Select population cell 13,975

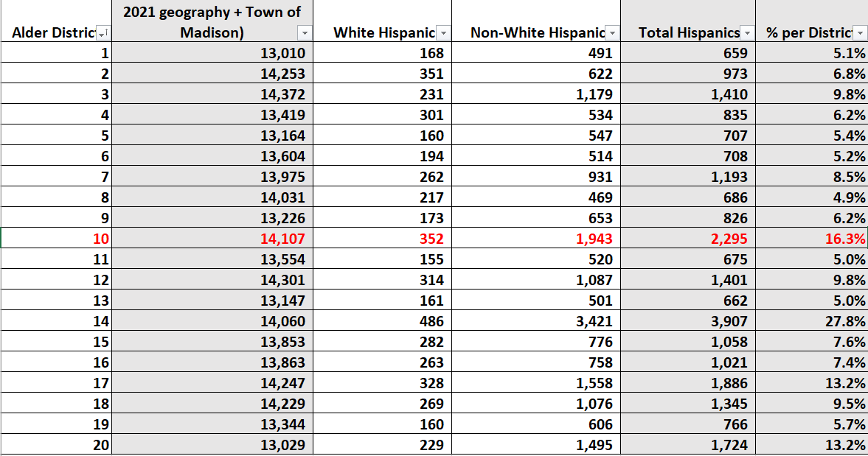(x=212, y=177)
